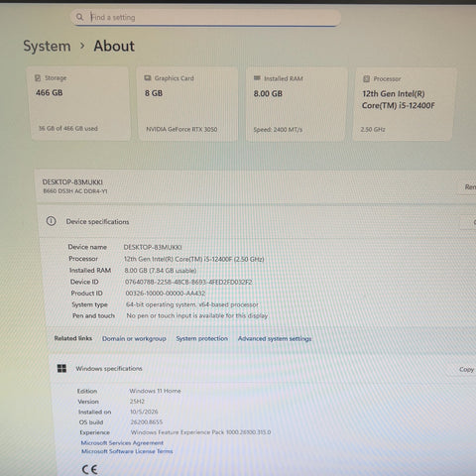This screenshot has height=476, width=476.
Task: Select Version value 25H2
Action: pyautogui.click(x=137, y=402)
